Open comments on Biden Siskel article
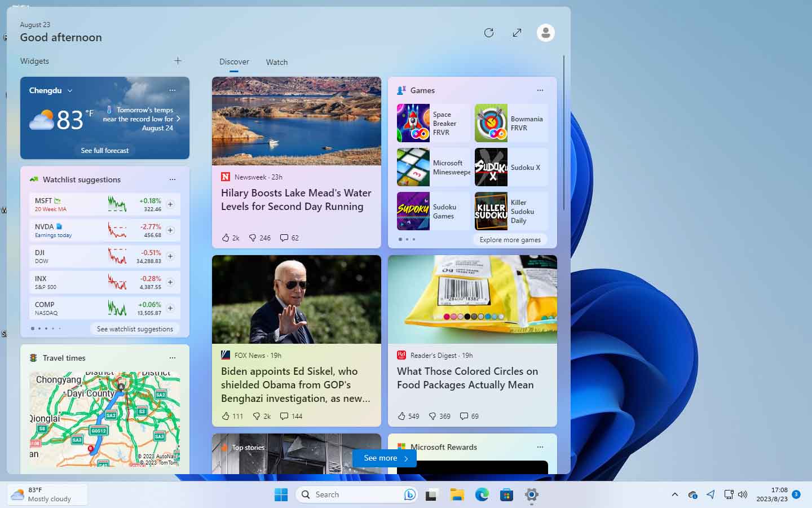812x508 pixels. [x=292, y=416]
